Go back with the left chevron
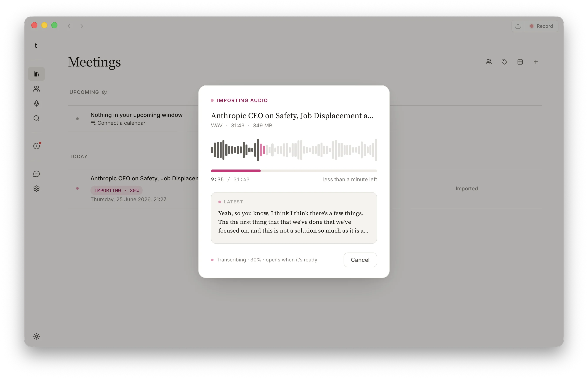 pos(69,26)
